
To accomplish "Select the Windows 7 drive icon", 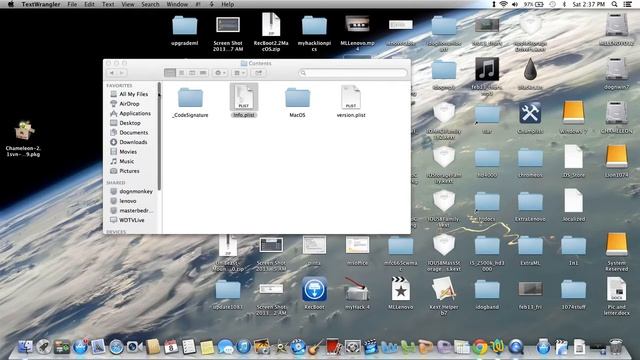I will point(573,118).
